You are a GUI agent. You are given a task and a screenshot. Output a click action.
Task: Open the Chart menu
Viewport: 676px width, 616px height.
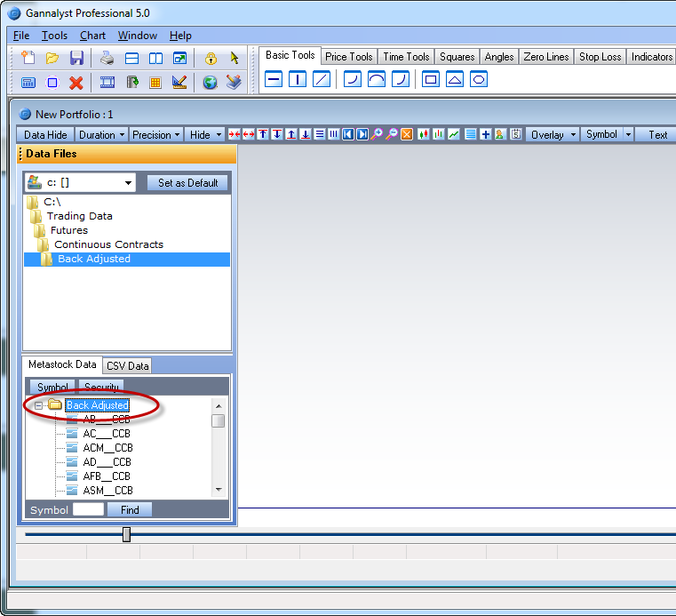coord(92,36)
